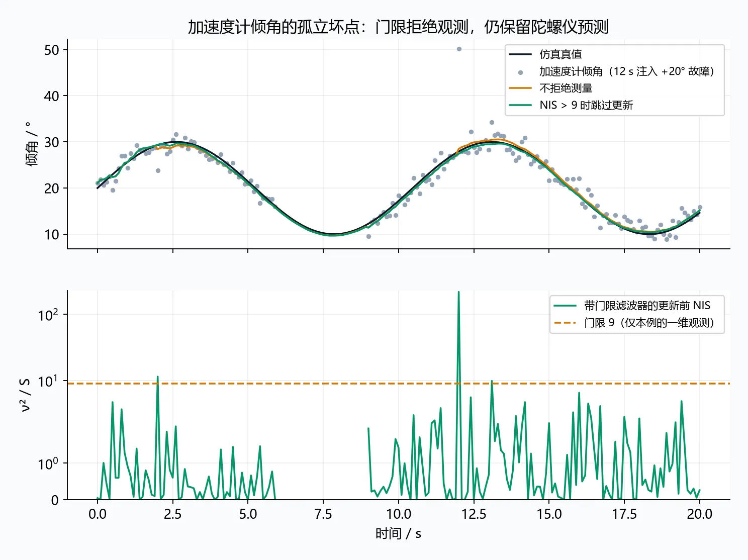
Task: Click the upper y-axis tick label 30
Action: [52, 142]
